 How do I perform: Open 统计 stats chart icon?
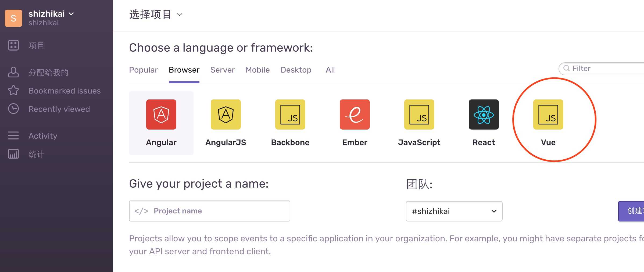(x=13, y=154)
